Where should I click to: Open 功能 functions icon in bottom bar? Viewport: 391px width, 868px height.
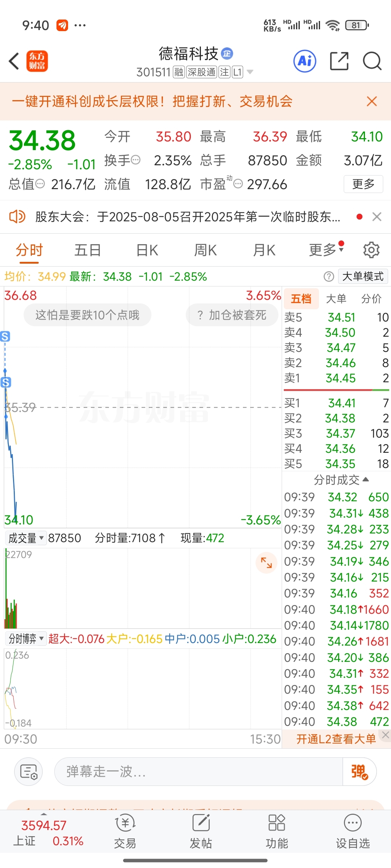click(277, 832)
